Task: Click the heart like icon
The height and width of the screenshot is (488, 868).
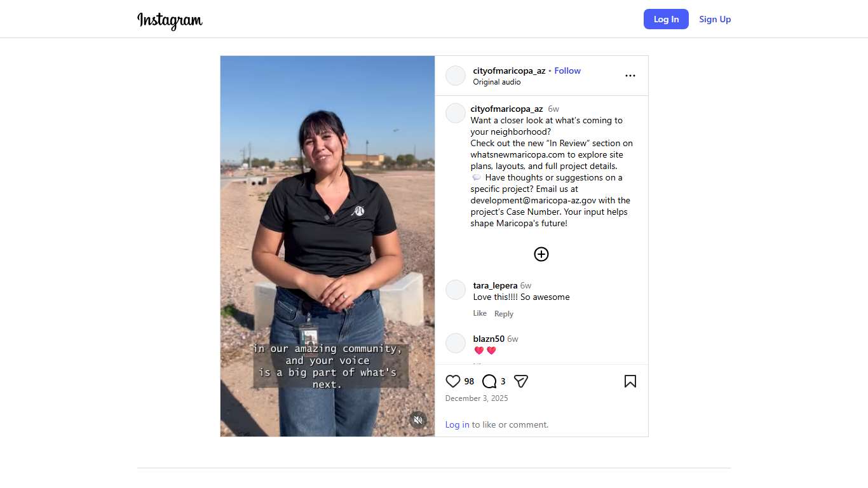Action: [x=452, y=381]
